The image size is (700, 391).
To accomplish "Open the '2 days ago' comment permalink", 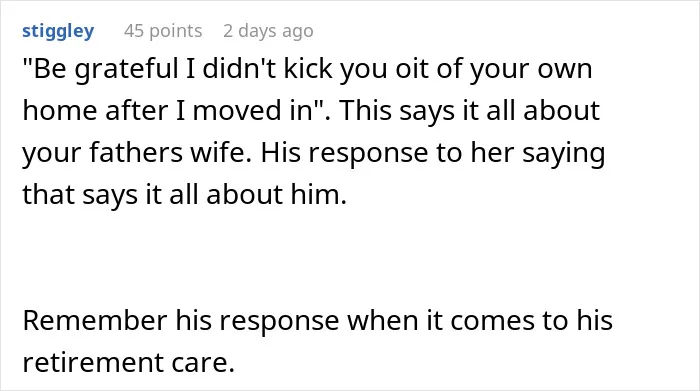I will click(x=268, y=31).
